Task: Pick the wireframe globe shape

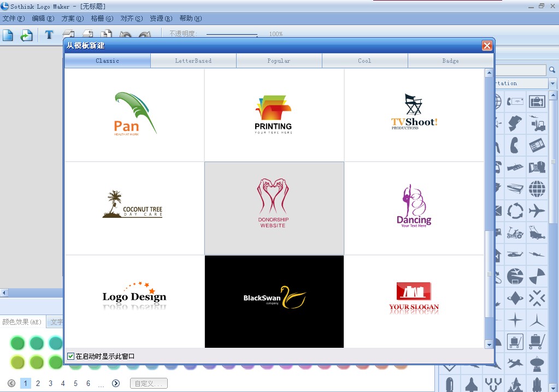Action: (537, 189)
